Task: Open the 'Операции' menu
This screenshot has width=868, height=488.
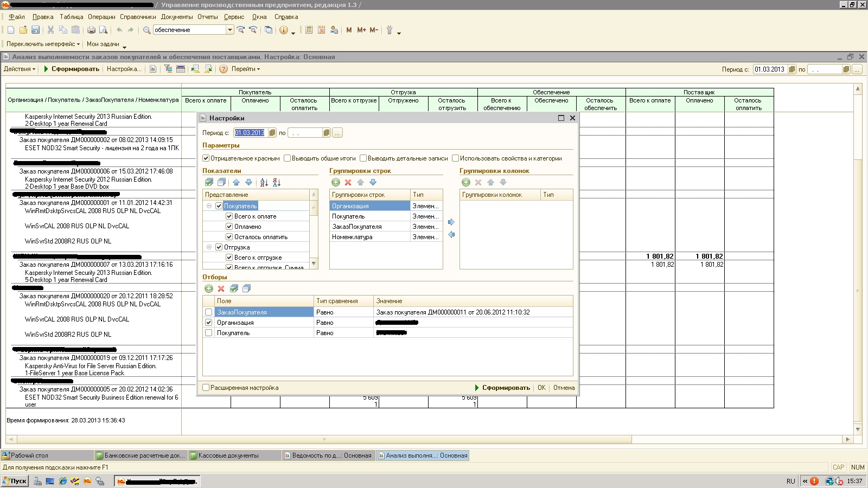Action: click(x=101, y=17)
